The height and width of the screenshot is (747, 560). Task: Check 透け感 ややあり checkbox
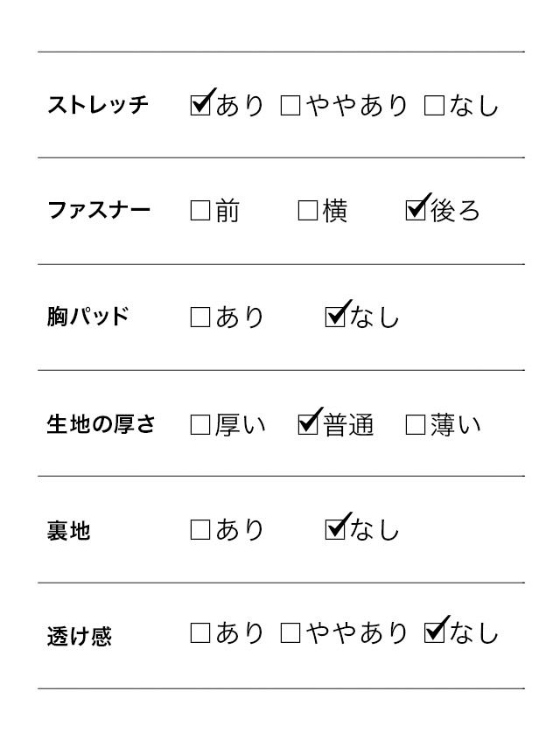(290, 633)
